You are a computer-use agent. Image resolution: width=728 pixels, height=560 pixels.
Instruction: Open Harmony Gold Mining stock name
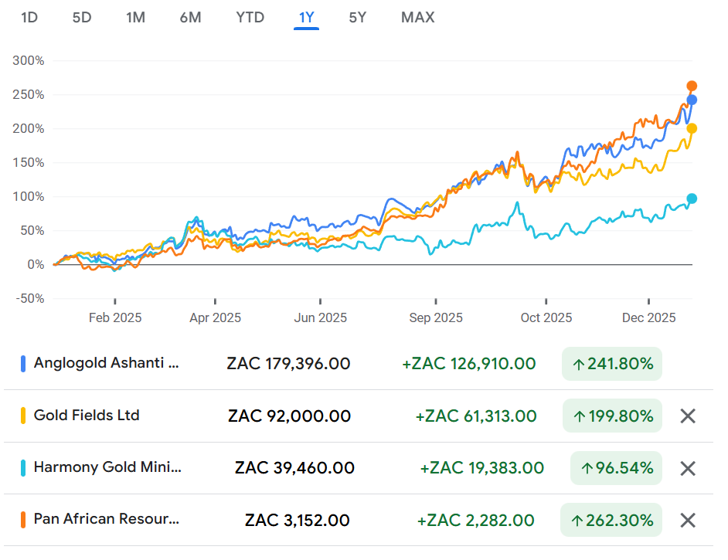(107, 467)
